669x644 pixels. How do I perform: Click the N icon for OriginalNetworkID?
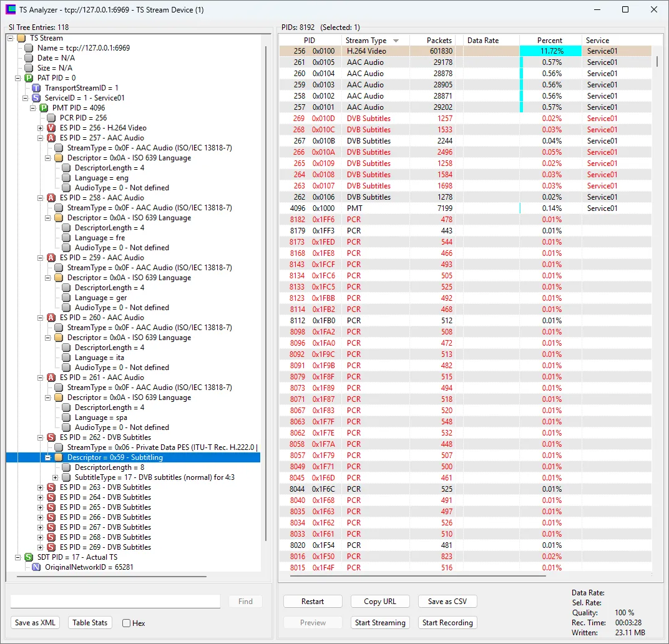click(x=36, y=567)
